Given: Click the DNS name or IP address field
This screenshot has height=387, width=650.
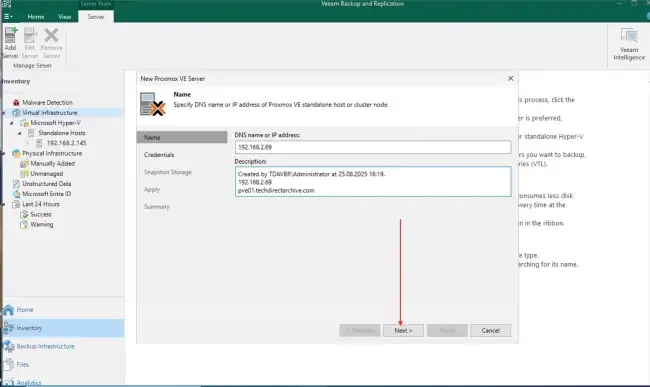Looking at the screenshot, I should pos(373,147).
